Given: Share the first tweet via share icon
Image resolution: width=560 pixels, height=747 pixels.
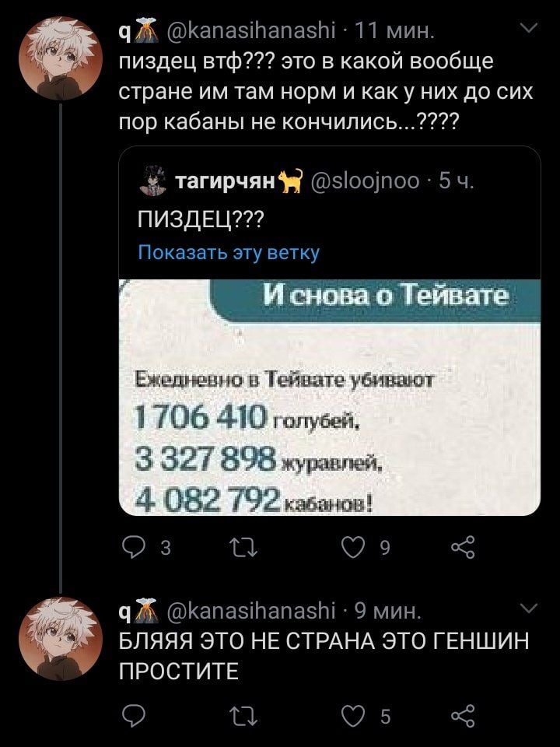Looking at the screenshot, I should (464, 547).
